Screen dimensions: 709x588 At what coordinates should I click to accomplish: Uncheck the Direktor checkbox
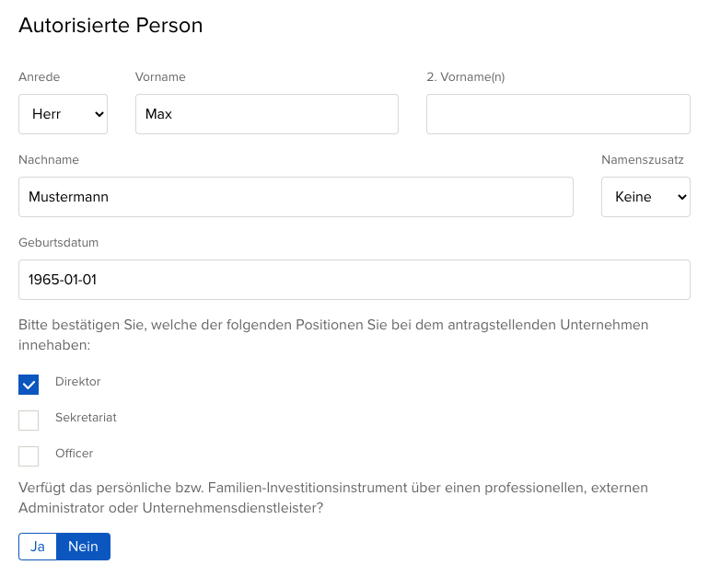[x=29, y=385]
